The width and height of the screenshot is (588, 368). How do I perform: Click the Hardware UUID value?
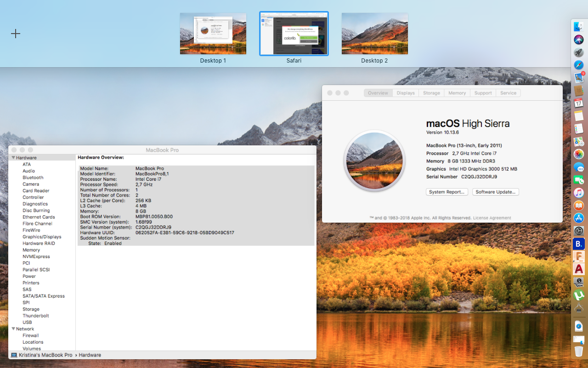(185, 233)
